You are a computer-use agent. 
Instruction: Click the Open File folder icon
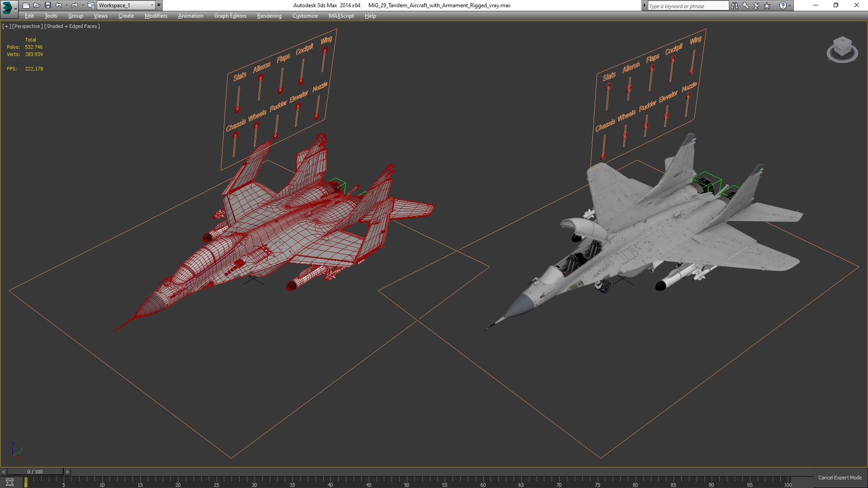point(37,5)
